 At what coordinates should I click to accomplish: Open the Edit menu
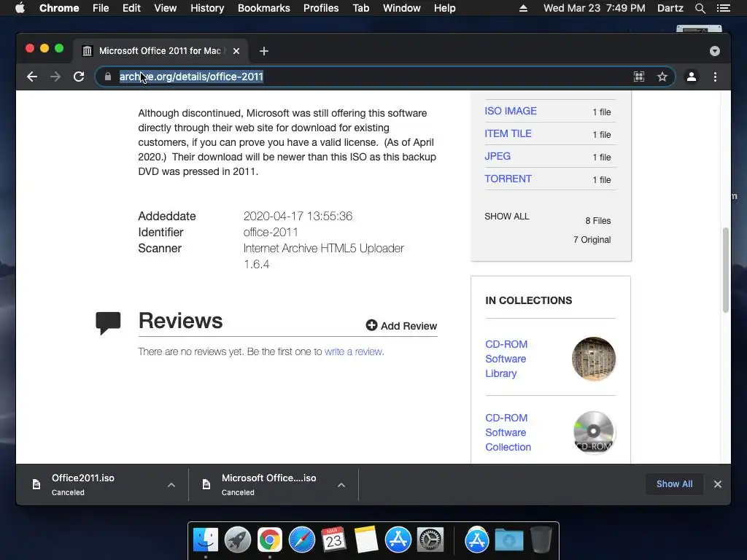pyautogui.click(x=131, y=8)
